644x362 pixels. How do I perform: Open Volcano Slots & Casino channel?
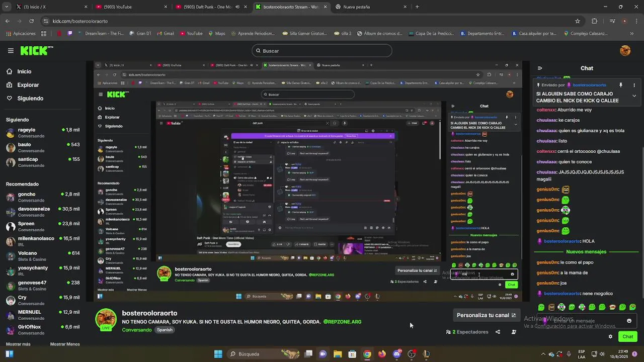click(x=43, y=256)
